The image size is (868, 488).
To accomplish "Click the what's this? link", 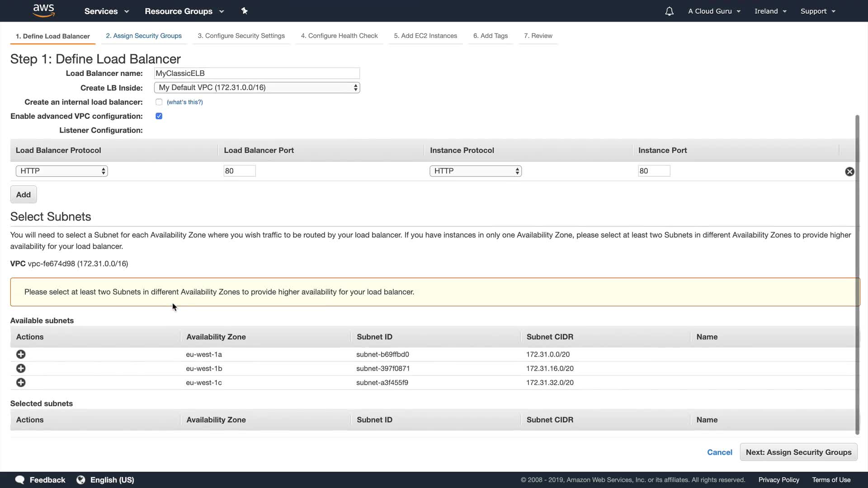I will (x=184, y=102).
